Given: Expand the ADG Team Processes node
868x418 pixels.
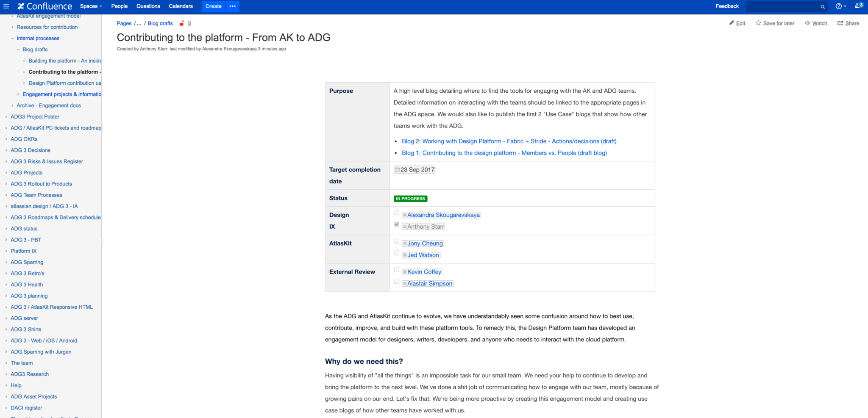Looking at the screenshot, I should pos(6,195).
